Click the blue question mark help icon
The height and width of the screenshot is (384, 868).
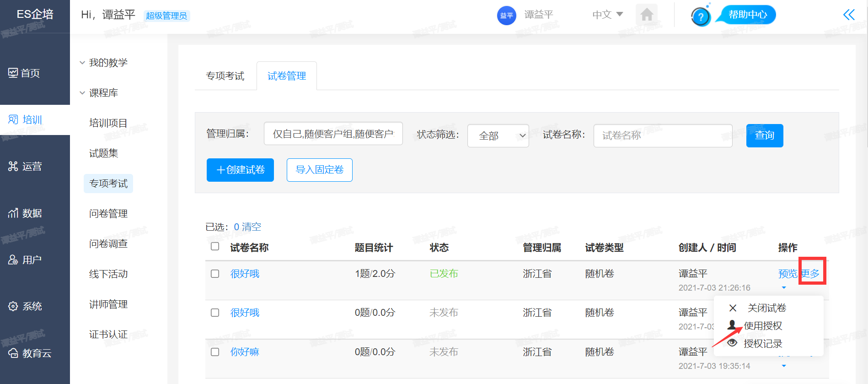(700, 17)
